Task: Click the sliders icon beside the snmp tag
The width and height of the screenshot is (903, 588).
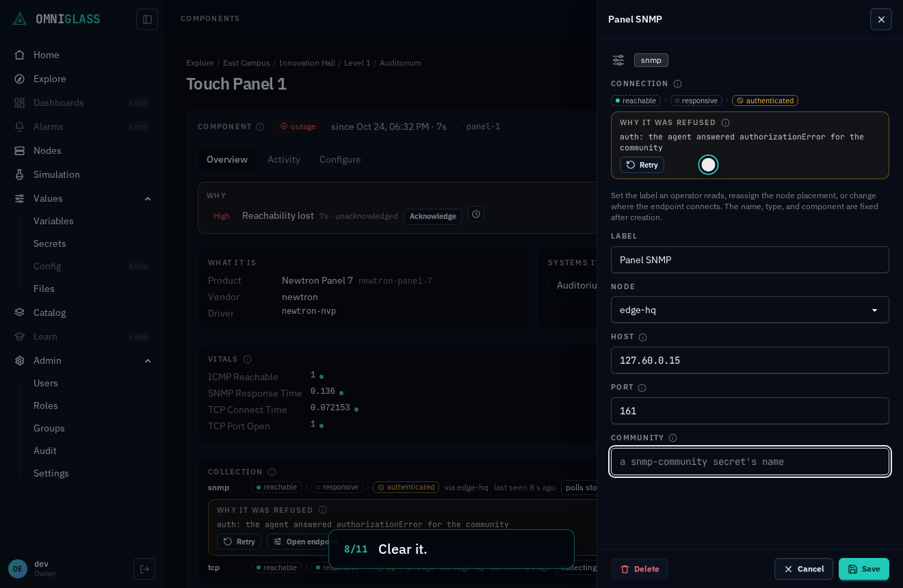Action: [618, 60]
